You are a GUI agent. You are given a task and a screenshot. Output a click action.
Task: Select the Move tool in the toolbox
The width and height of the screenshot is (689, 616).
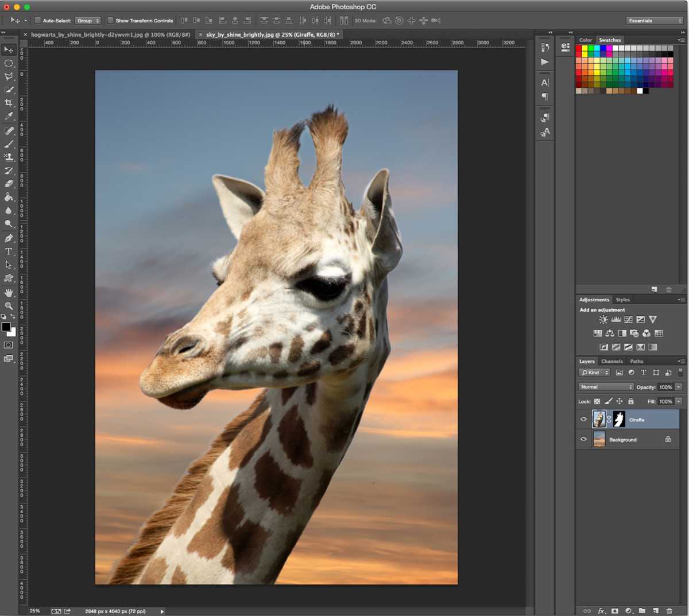[x=9, y=50]
